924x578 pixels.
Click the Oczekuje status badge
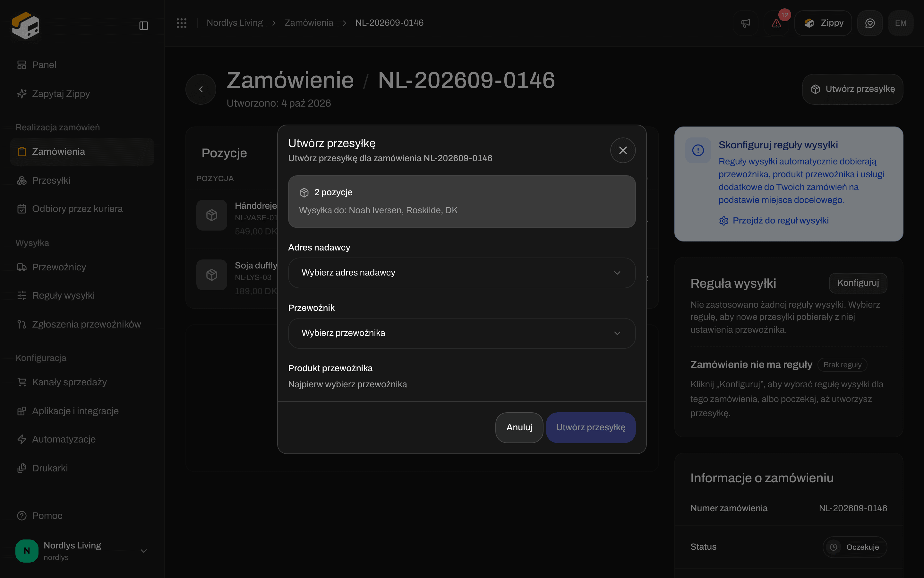coord(855,547)
